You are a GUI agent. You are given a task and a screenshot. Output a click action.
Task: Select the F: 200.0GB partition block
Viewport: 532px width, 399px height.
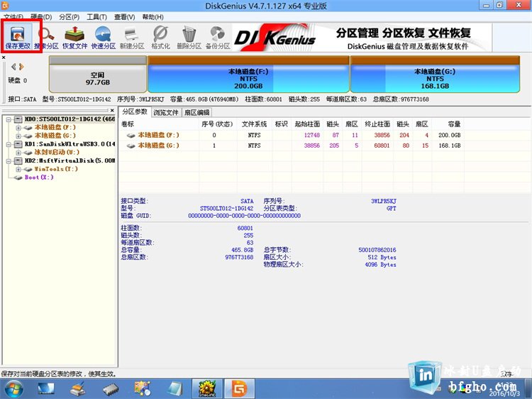(x=248, y=75)
